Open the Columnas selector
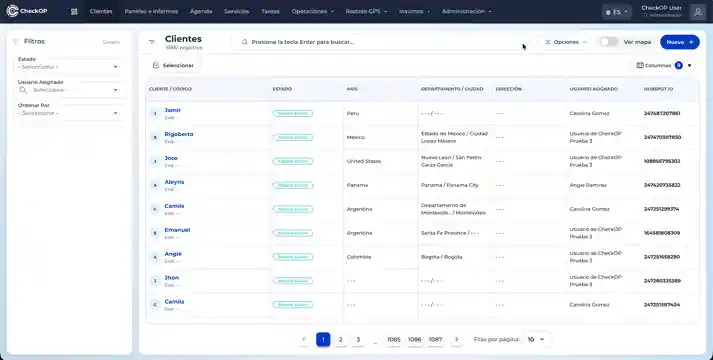The height and width of the screenshot is (360, 713). coord(664,65)
